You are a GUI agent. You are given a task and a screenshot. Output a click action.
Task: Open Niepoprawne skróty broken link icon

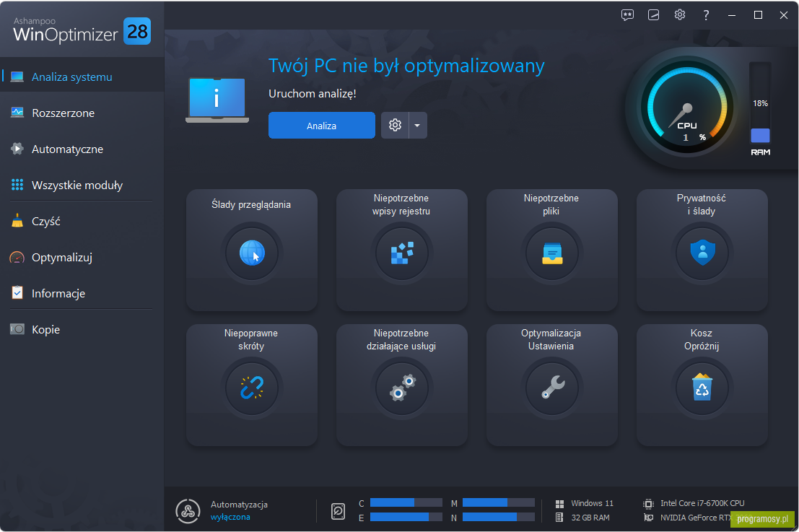[x=252, y=388]
